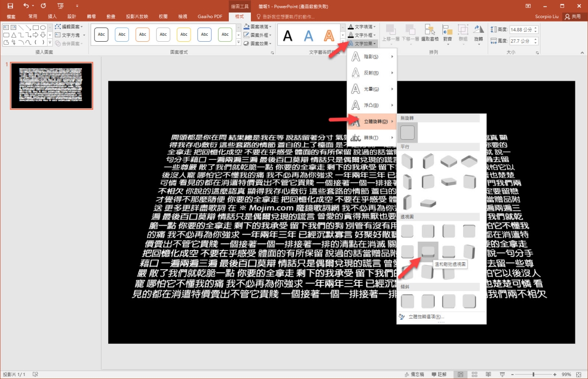Select the 'No rotation' (無旋轉) preset

click(407, 132)
